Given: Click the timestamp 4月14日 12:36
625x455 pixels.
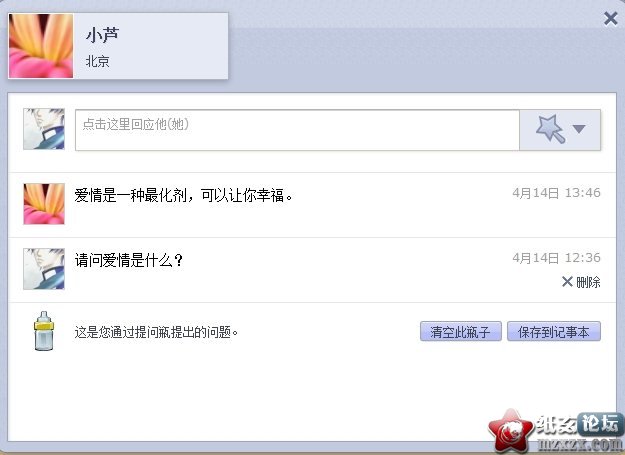Looking at the screenshot, I should coord(556,258).
